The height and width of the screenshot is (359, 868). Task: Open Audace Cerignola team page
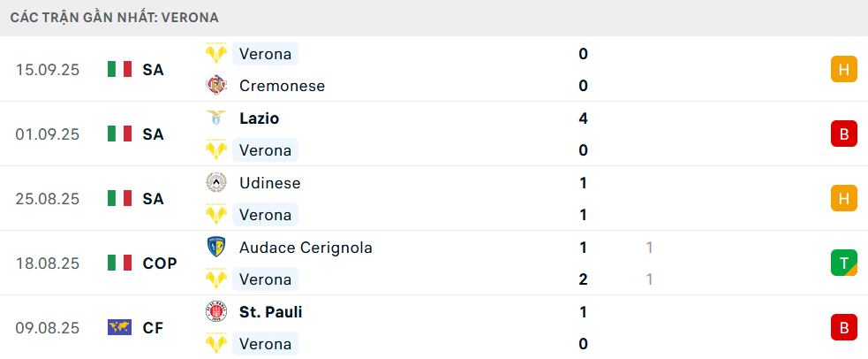pos(306,248)
